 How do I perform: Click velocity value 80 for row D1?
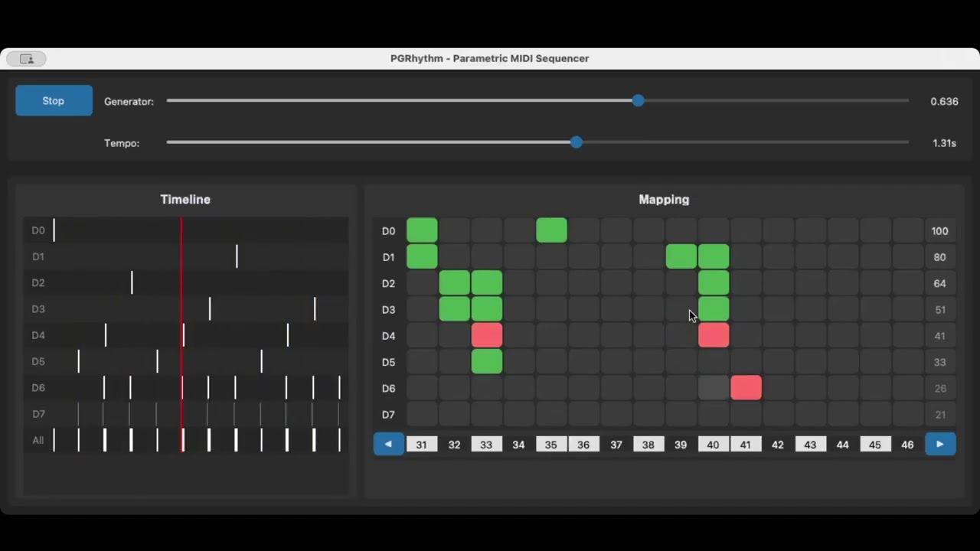click(x=939, y=257)
